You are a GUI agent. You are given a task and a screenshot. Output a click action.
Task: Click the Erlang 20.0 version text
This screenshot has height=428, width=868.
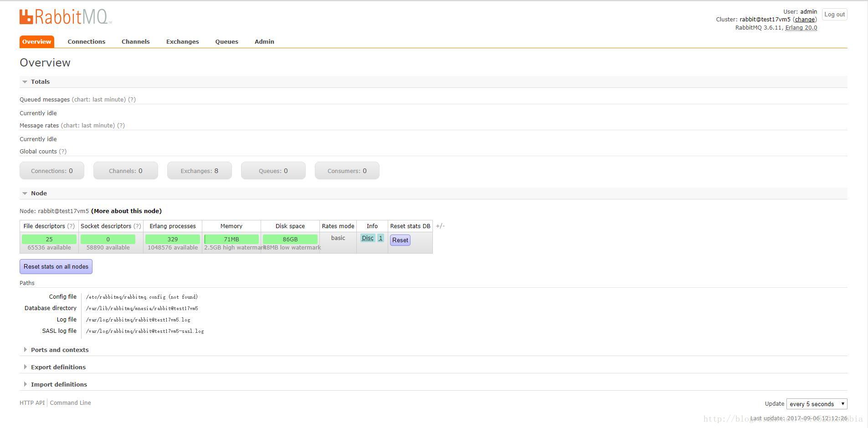coord(801,28)
